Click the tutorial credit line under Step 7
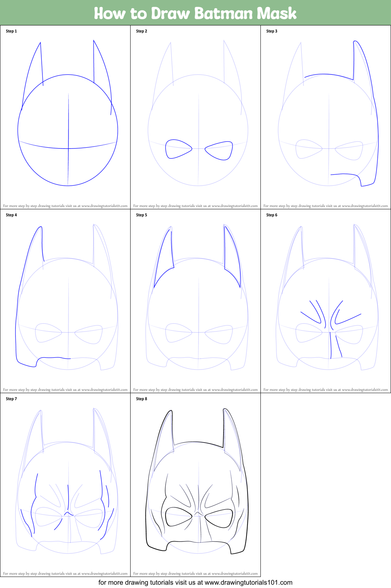Viewport: 391px width, 588px height. [65, 573]
